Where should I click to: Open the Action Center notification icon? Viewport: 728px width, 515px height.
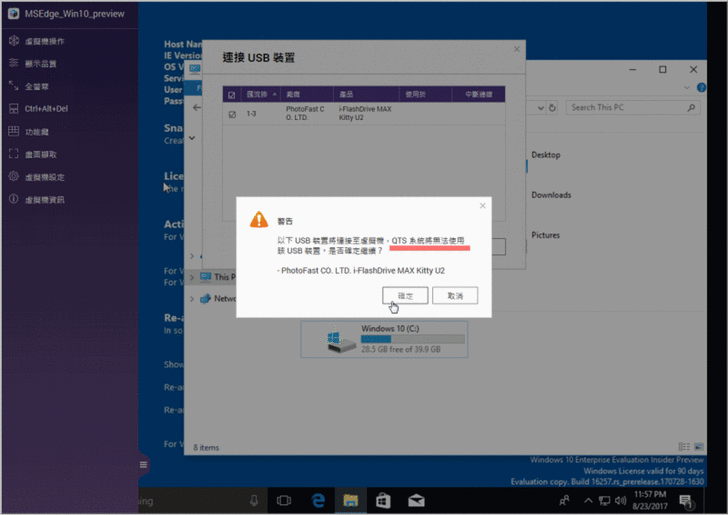point(685,501)
